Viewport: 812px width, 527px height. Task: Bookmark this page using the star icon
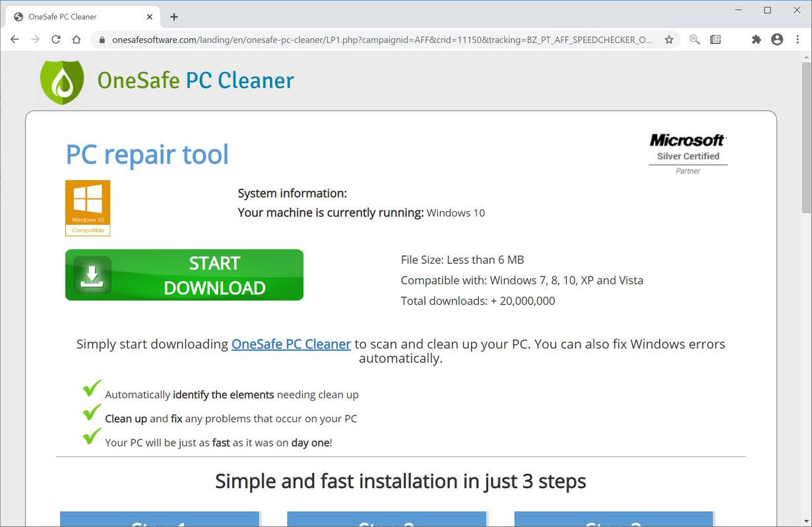point(668,40)
